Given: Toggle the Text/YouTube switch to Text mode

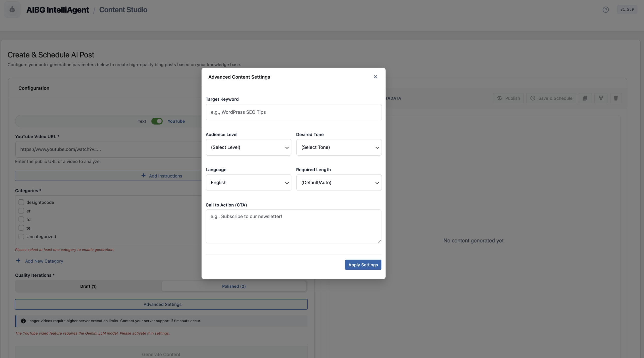Looking at the screenshot, I should [157, 121].
